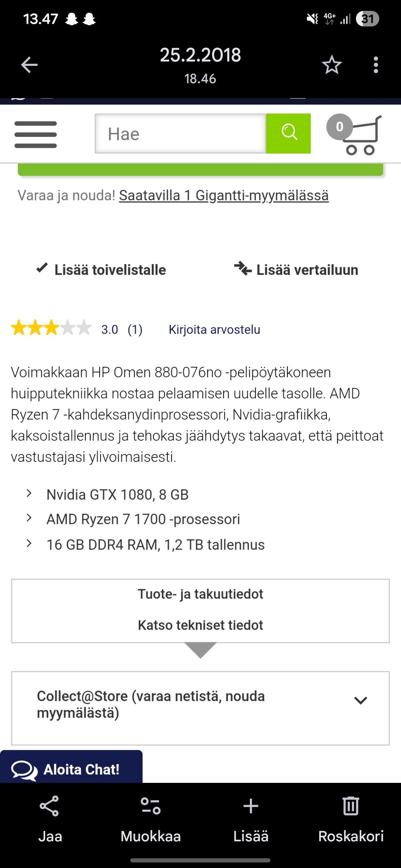Tap the Jaa share icon
This screenshot has width=401, height=868.
coord(50,806)
